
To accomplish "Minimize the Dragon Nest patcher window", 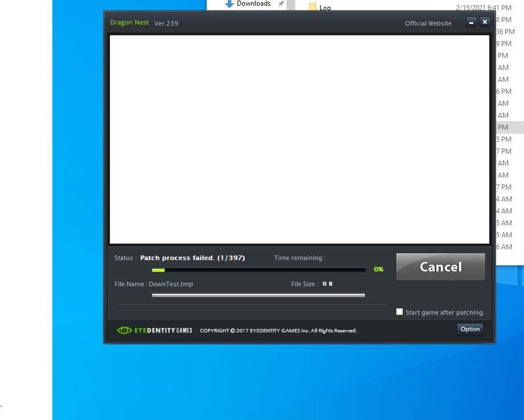I will [471, 22].
